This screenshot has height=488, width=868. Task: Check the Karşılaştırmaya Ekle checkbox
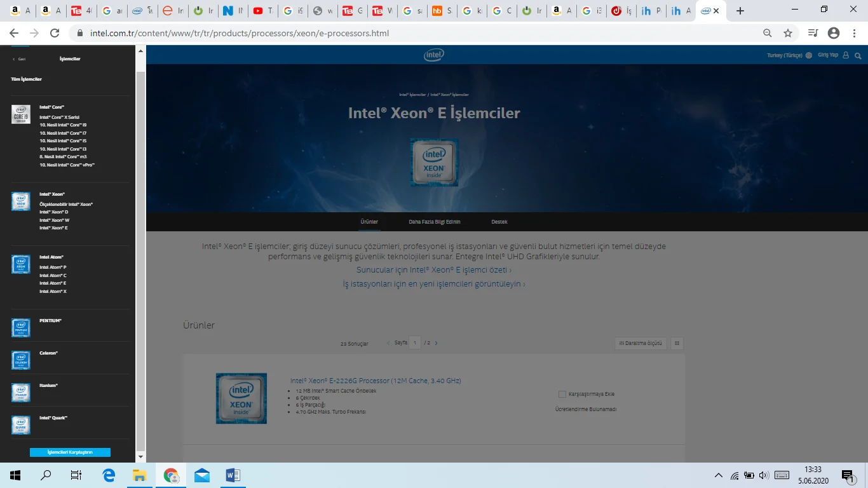point(562,394)
